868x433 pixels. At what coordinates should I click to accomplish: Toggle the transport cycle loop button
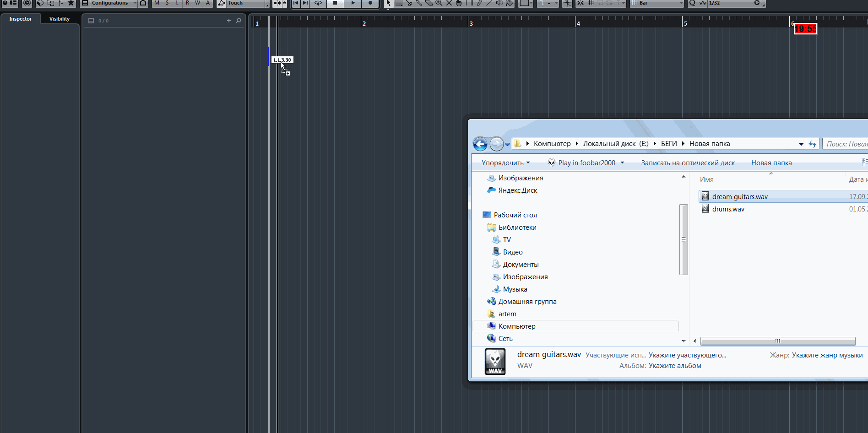(x=318, y=3)
